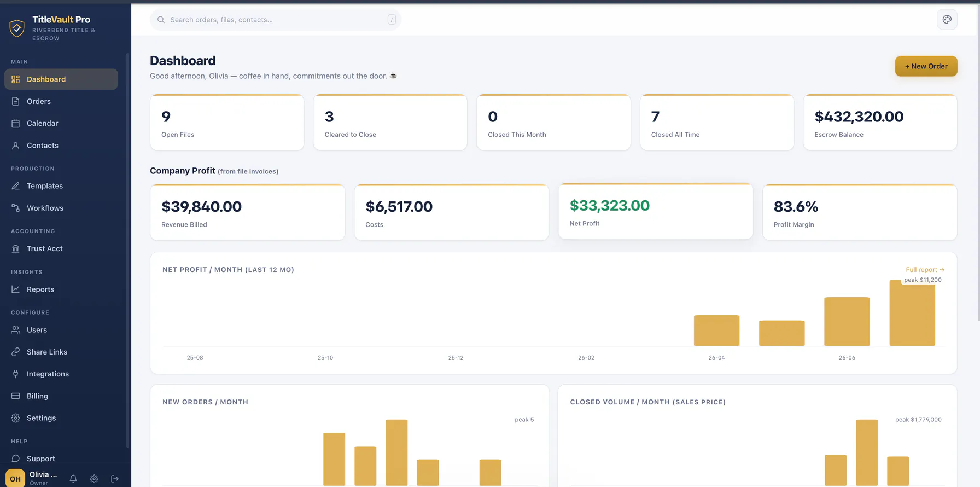Viewport: 980px width, 487px height.
Task: Click the log out arrow icon
Action: pyautogui.click(x=115, y=479)
